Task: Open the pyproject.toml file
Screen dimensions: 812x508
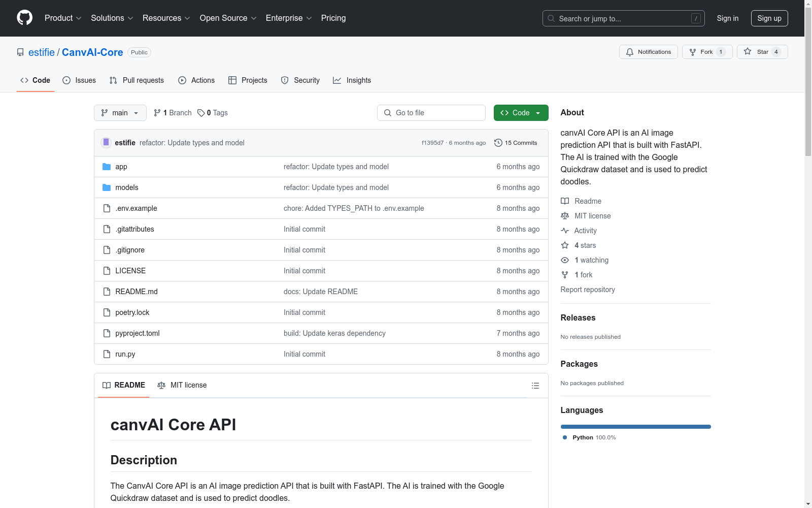Action: (x=138, y=333)
